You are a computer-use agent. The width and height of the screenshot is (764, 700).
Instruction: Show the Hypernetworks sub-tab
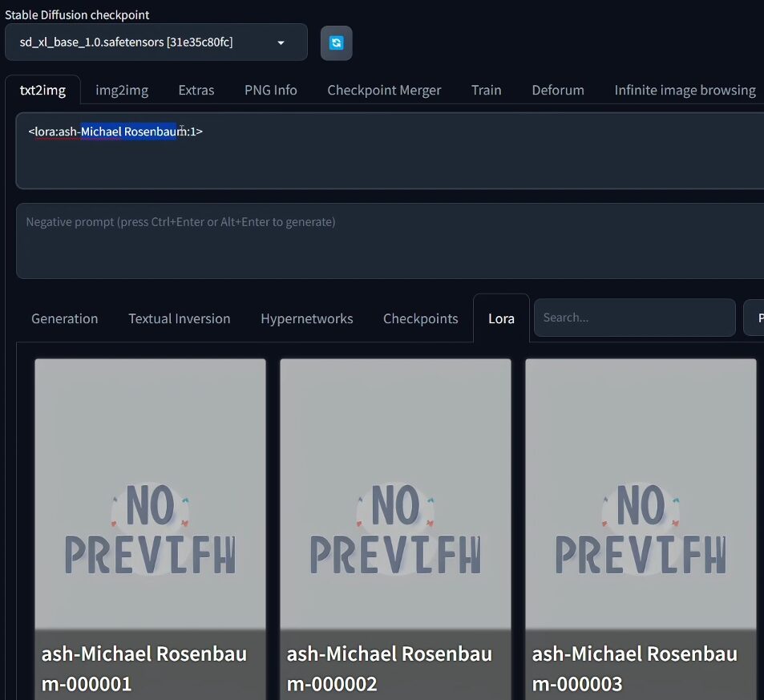(x=306, y=318)
